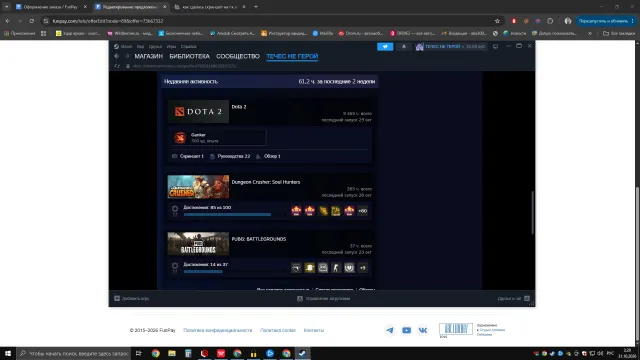640x360 pixels.
Task: Open Steam friends and chat button
Action: click(513, 299)
